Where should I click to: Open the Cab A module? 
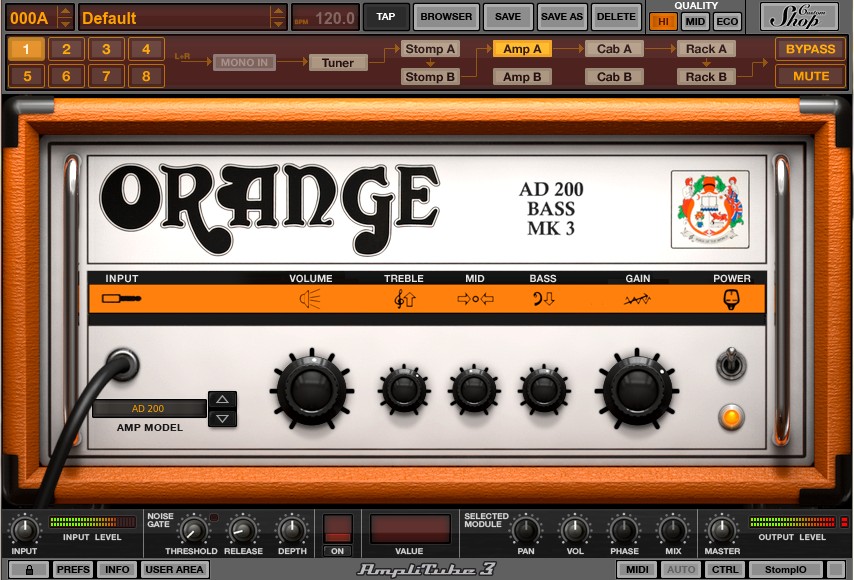pos(614,49)
